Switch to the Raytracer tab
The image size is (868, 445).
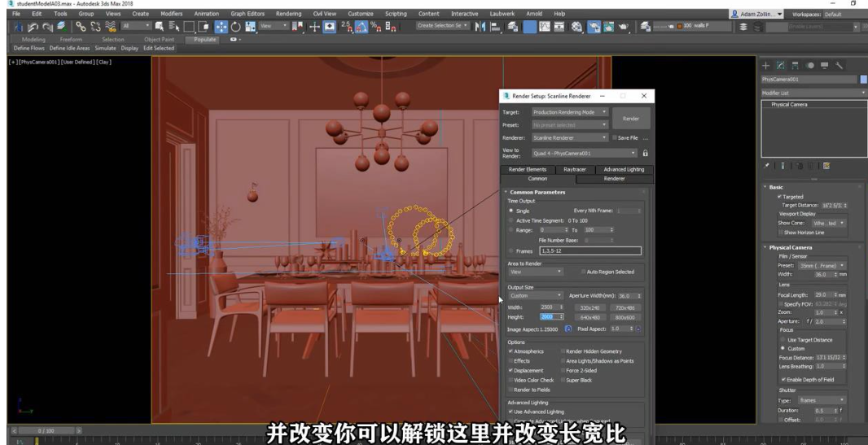tap(575, 169)
